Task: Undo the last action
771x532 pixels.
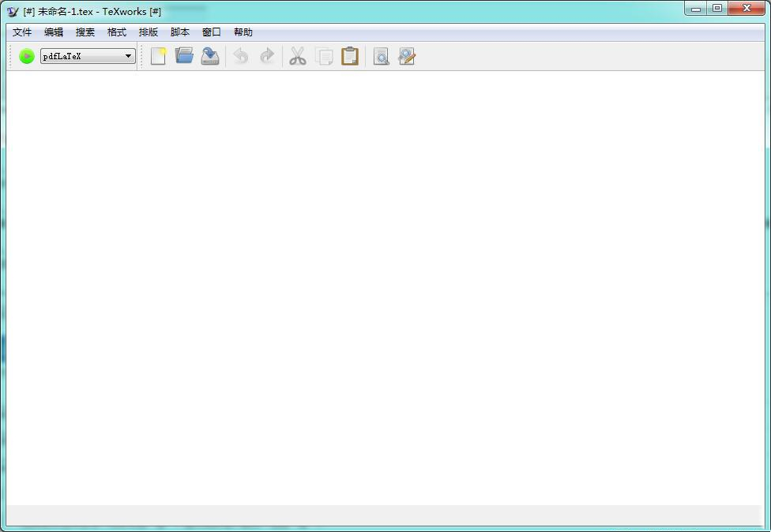Action: [241, 56]
